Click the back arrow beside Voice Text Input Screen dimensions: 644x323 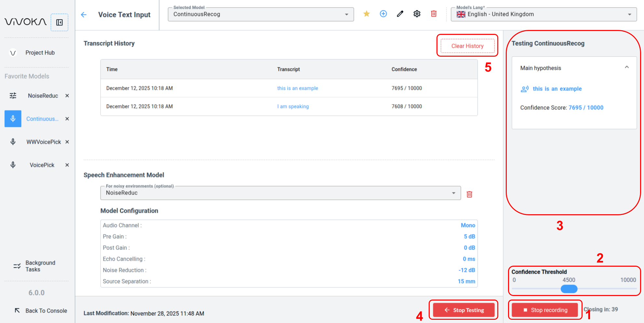(x=84, y=15)
